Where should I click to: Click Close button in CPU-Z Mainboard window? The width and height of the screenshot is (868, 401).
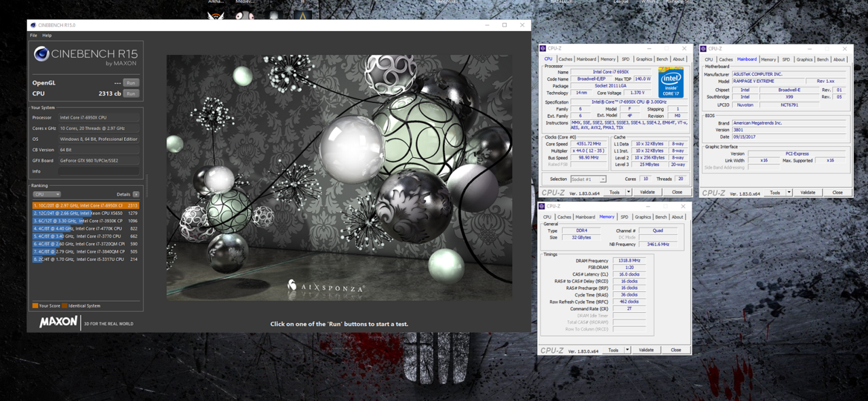coord(837,192)
